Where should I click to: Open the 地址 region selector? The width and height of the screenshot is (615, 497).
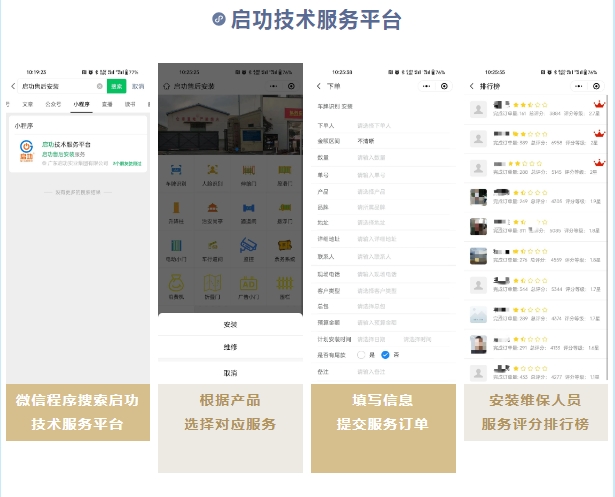pyautogui.click(x=383, y=222)
